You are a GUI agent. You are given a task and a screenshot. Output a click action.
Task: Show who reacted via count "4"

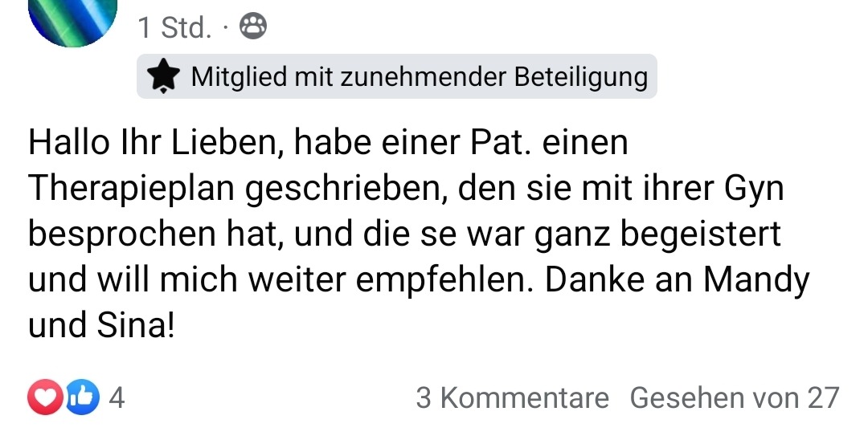click(x=117, y=398)
